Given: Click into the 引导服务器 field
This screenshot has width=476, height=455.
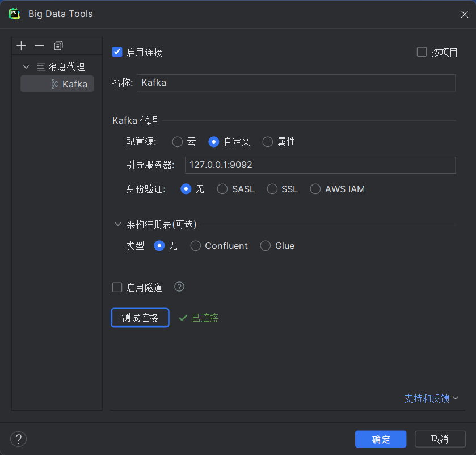Looking at the screenshot, I should pyautogui.click(x=321, y=165).
